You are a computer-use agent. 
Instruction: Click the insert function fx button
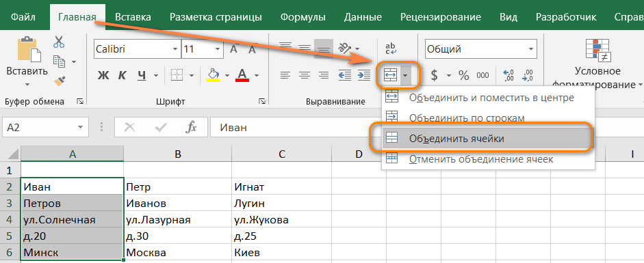pyautogui.click(x=191, y=128)
